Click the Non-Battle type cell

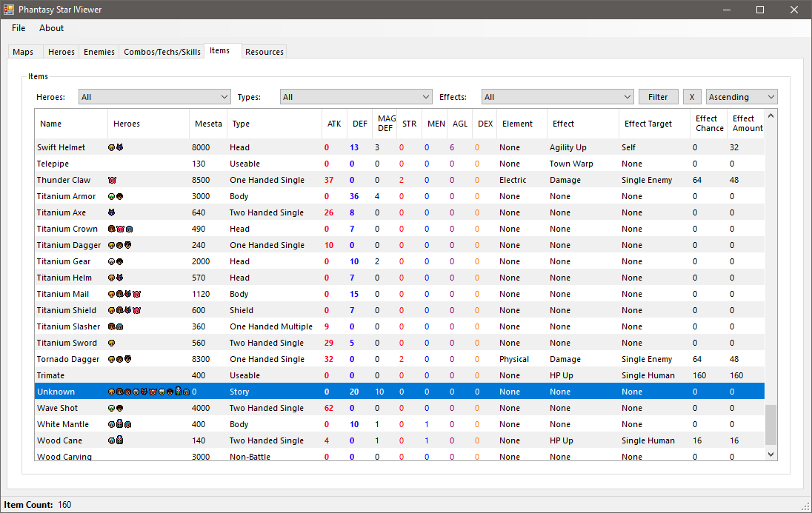pos(250,457)
